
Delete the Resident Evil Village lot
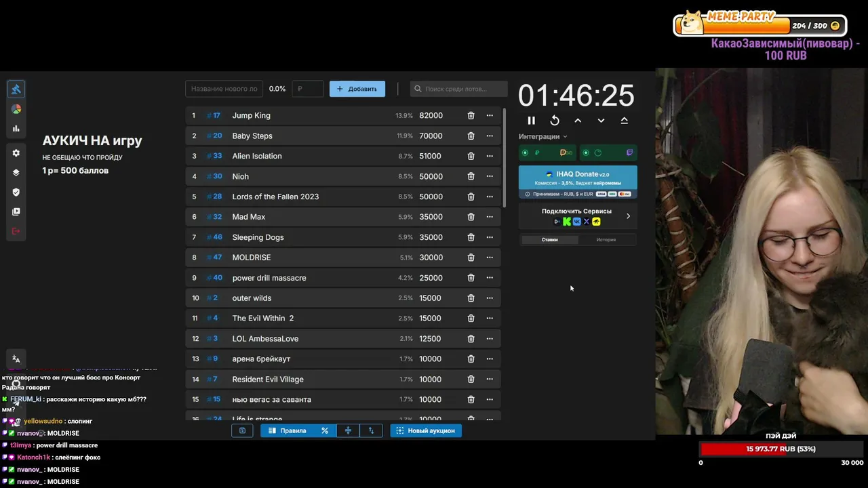(x=471, y=380)
